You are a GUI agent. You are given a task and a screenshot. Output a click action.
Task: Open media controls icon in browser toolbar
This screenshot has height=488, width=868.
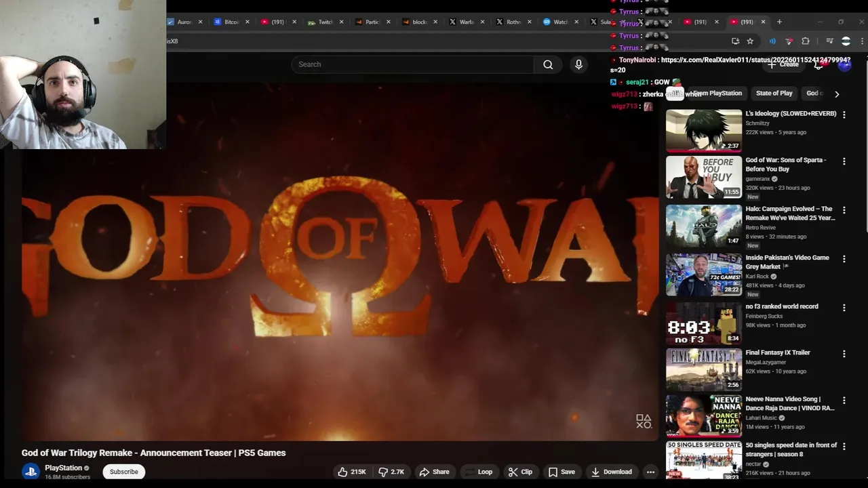click(829, 41)
